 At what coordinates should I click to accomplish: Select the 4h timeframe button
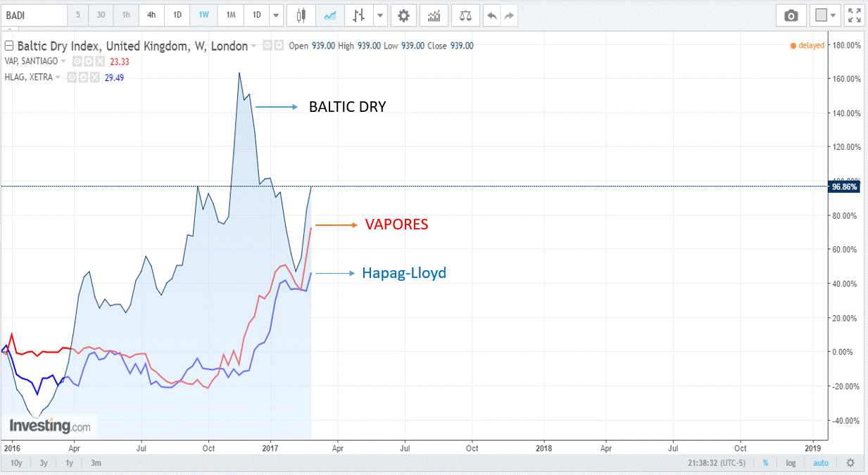151,15
